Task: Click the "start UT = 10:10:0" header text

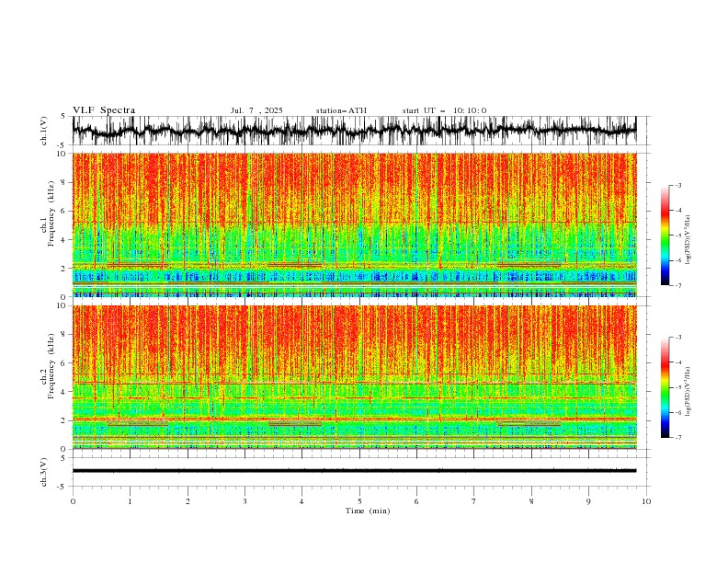Action: tap(444, 110)
